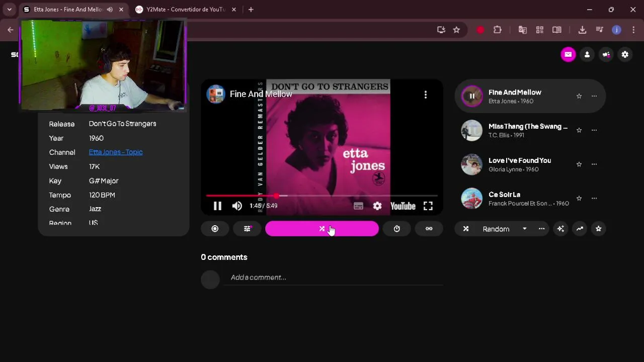Play Miss Thang thumbnail

pos(472,130)
